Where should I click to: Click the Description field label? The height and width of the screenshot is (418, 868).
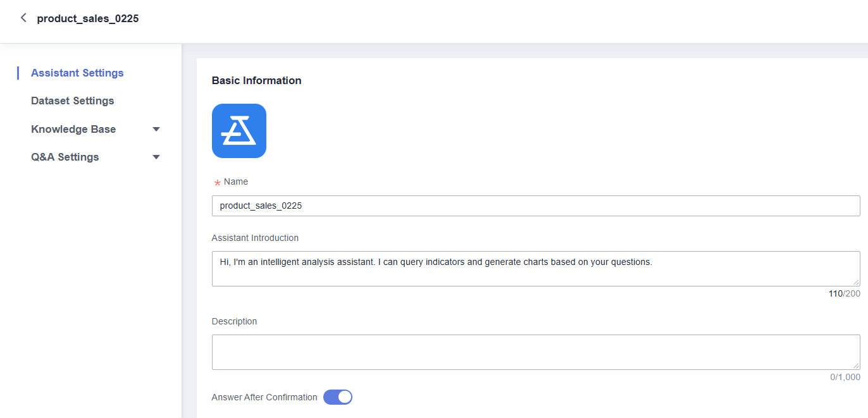point(235,321)
